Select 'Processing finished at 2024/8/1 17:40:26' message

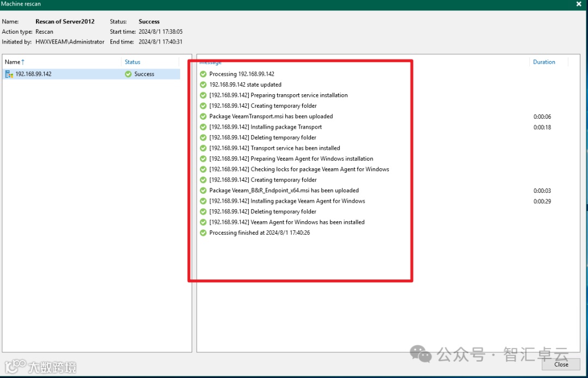(260, 233)
